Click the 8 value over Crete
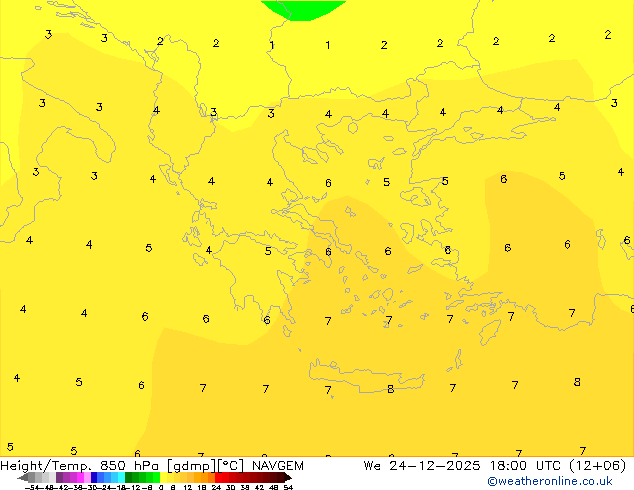Screen dimensions: 634x490 click(390, 389)
